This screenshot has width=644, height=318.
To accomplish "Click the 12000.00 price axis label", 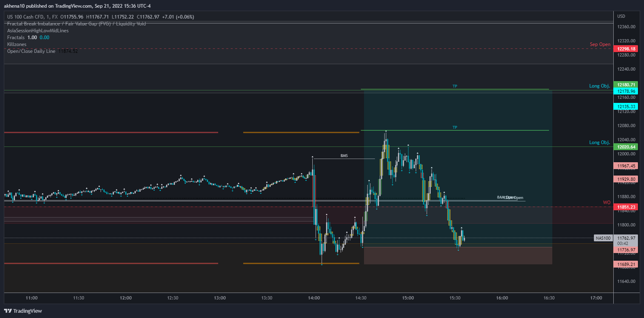I will point(626,154).
